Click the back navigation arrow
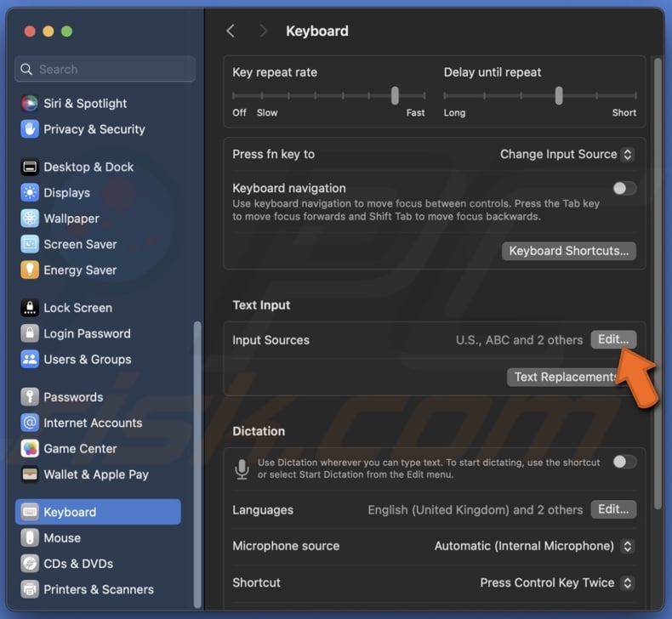The height and width of the screenshot is (619, 672). pos(231,31)
